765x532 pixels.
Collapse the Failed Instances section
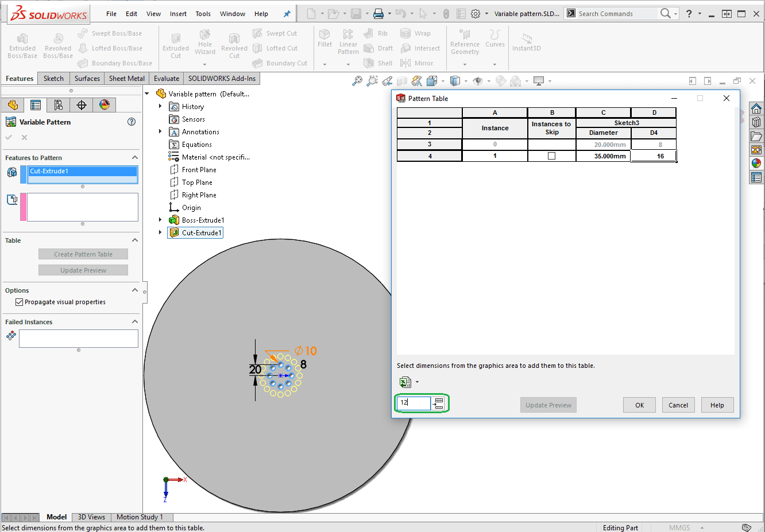click(x=135, y=322)
